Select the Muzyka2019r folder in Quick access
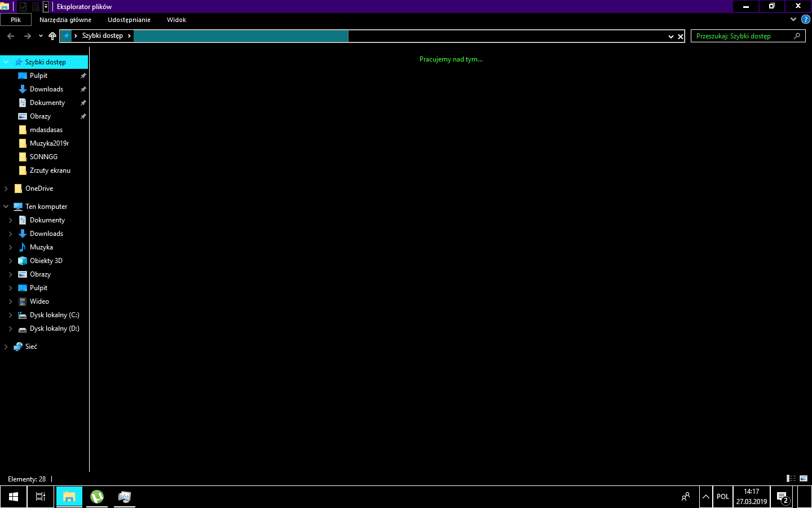This screenshot has width=812, height=508. pos(49,143)
